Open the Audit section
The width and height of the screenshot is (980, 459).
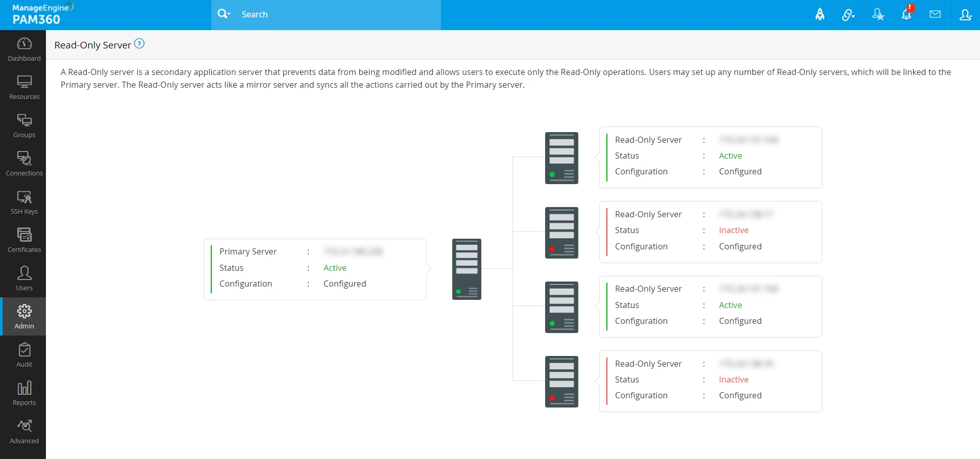coord(24,355)
